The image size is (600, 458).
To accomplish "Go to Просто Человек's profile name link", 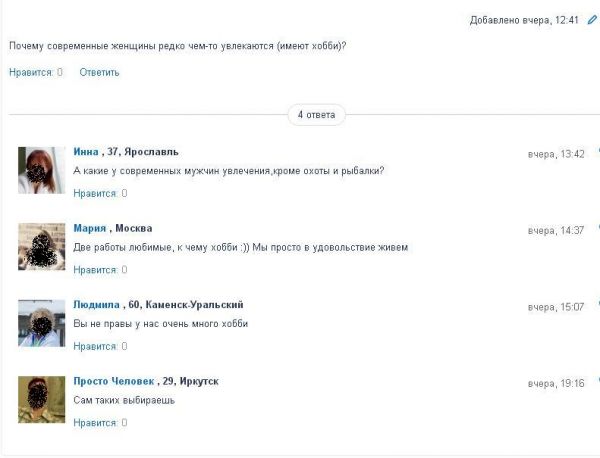I will pos(114,381).
